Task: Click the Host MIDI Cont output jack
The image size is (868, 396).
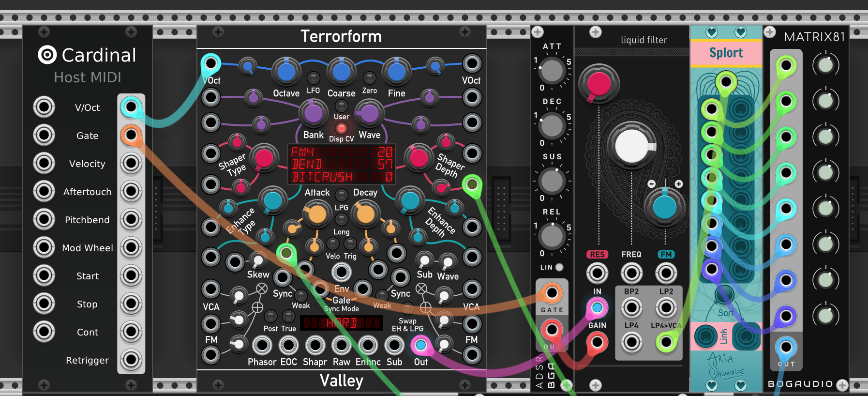Action: (131, 332)
